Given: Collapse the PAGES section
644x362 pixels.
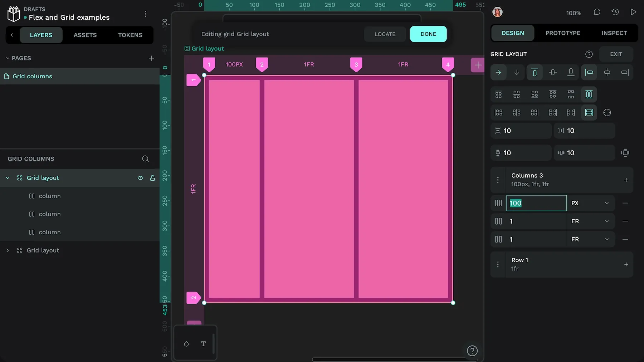Looking at the screenshot, I should 7,58.
